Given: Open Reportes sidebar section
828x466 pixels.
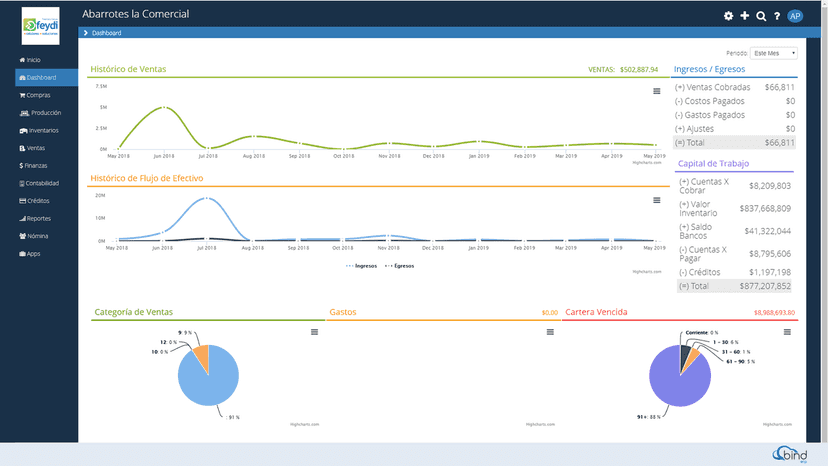Looking at the screenshot, I should 35,219.
